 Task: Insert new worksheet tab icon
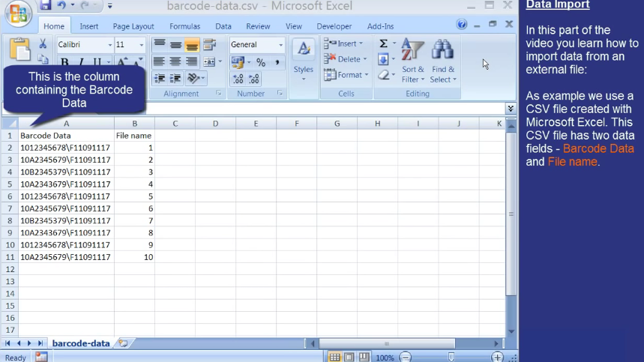pyautogui.click(x=123, y=343)
